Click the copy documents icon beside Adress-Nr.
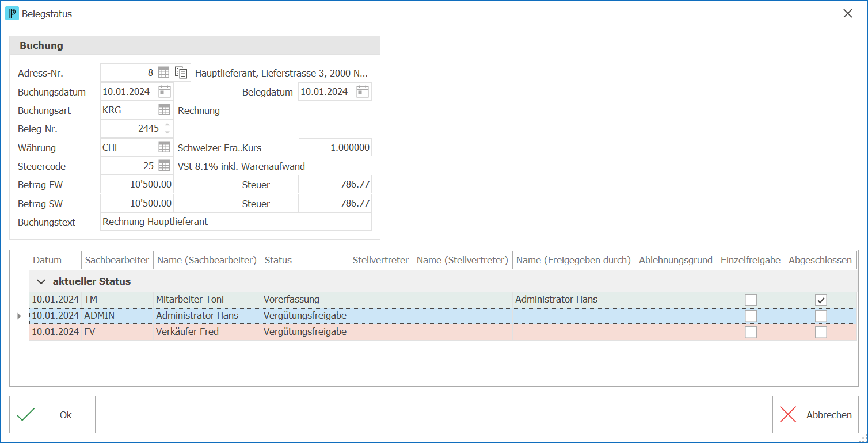The image size is (868, 443). pos(181,72)
